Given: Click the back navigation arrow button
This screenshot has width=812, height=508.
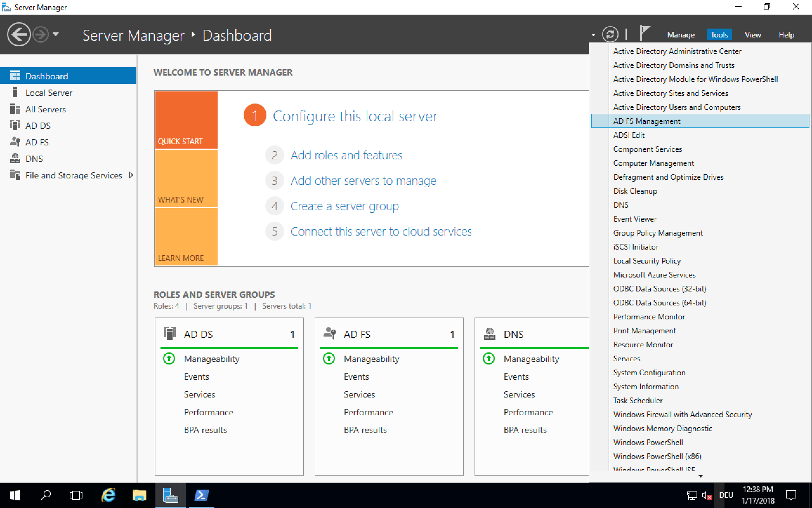Looking at the screenshot, I should (x=19, y=34).
